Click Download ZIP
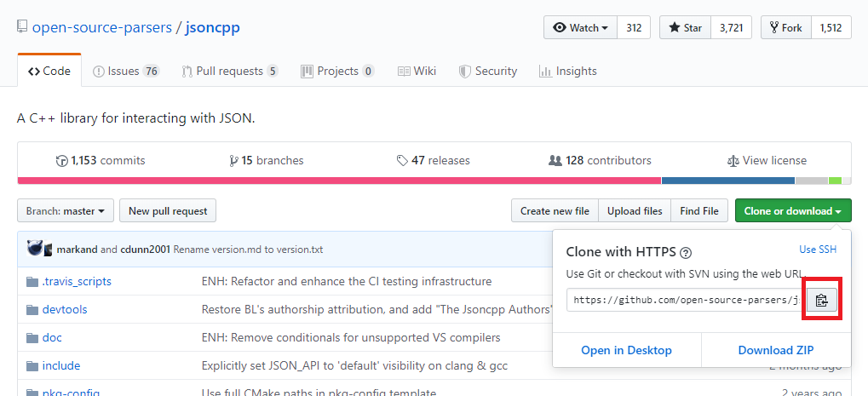The height and width of the screenshot is (396, 868). pyautogui.click(x=775, y=350)
